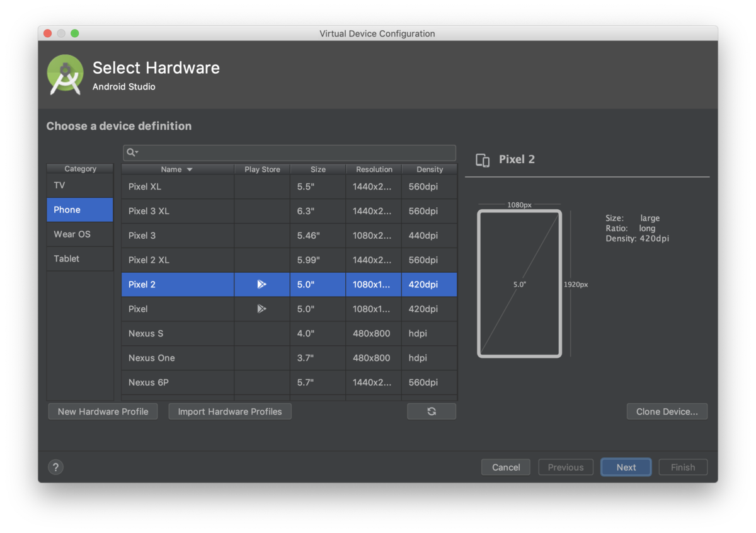Select the Tablet category
Screen dimensions: 756x533
point(80,259)
